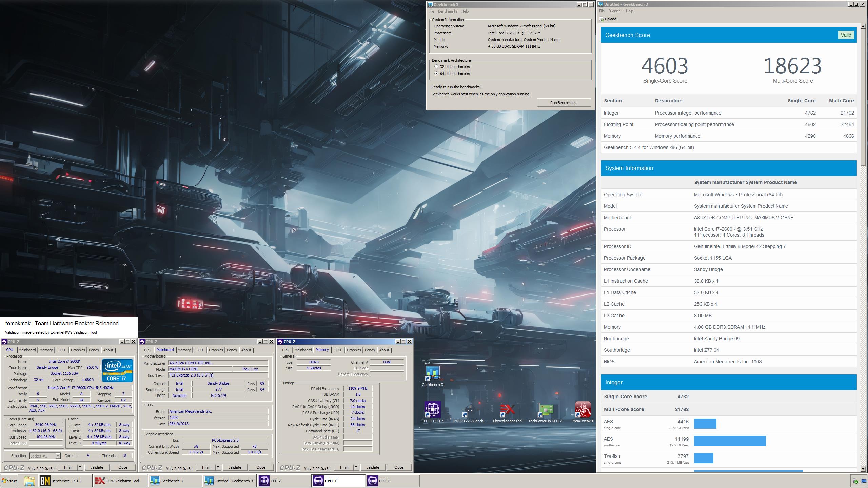Open the File menu in Geekbench 3 window
This screenshot has height=488, width=868.
[x=431, y=11]
